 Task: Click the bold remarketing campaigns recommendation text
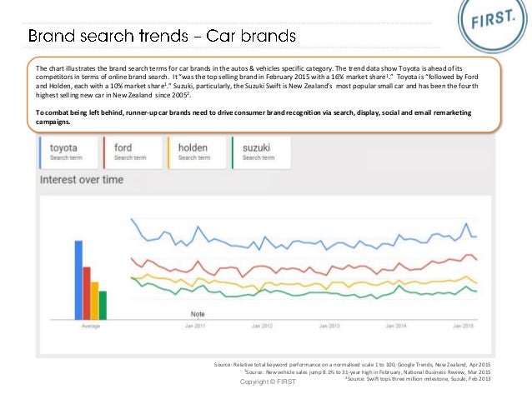click(x=253, y=117)
